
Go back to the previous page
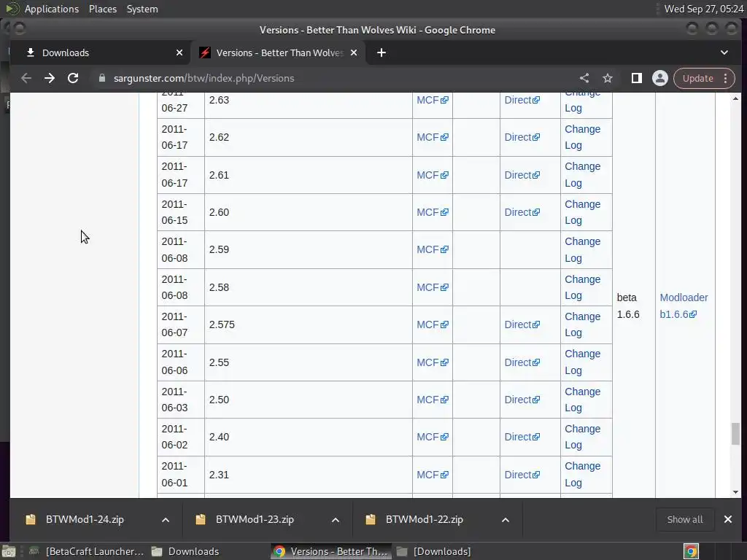click(x=26, y=78)
